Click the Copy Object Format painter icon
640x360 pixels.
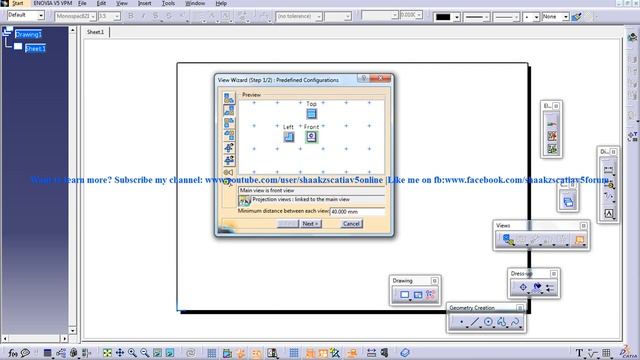click(x=577, y=17)
